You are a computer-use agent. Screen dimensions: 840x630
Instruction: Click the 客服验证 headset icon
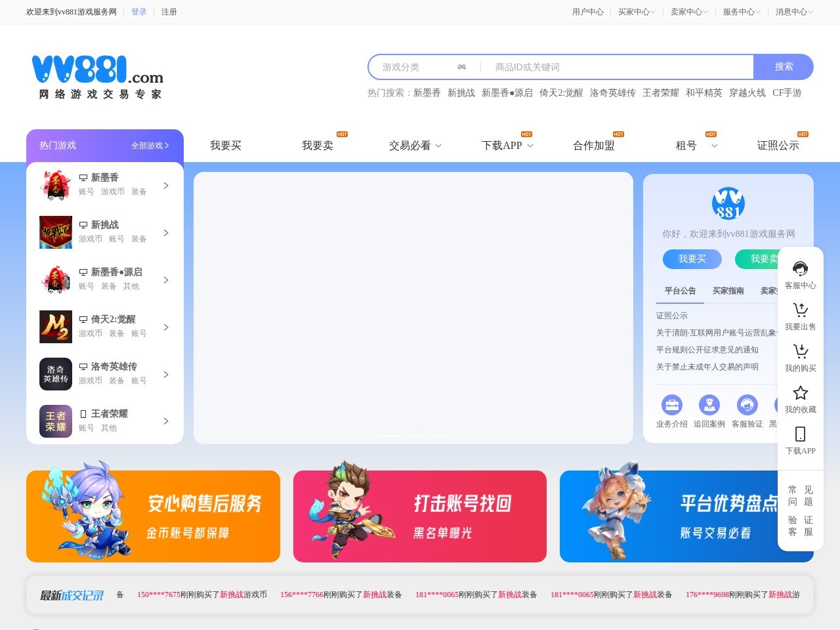click(747, 405)
